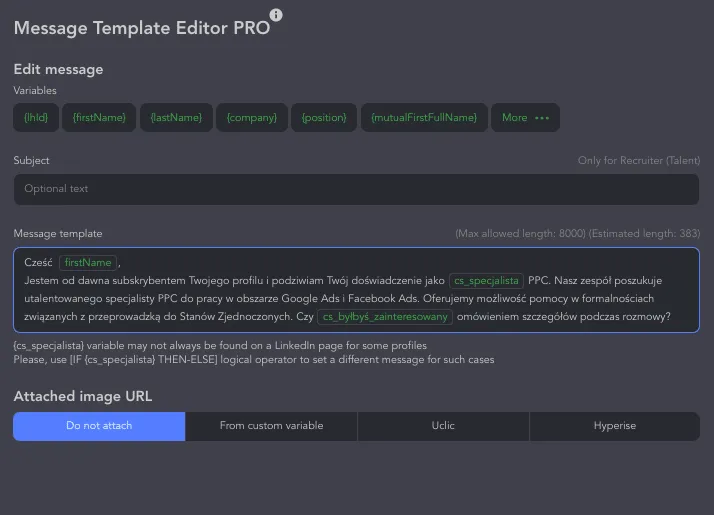Select cs_byłbyś_zainteresowany tag in message
This screenshot has width=714, height=515.
[x=385, y=317]
